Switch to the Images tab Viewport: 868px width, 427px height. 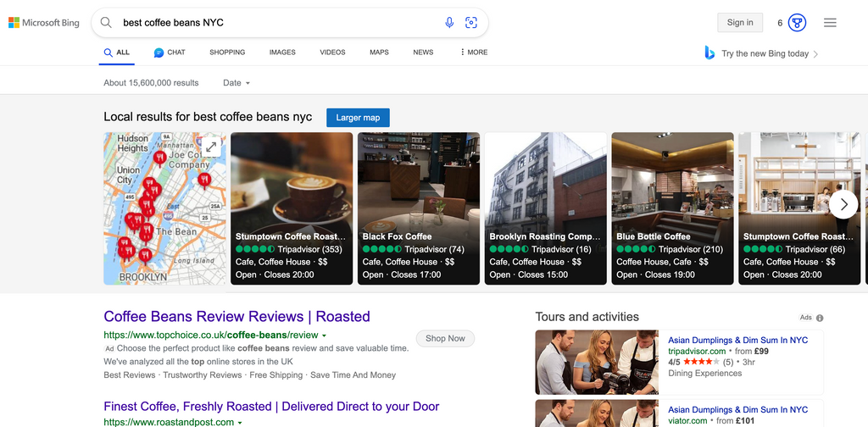[282, 53]
